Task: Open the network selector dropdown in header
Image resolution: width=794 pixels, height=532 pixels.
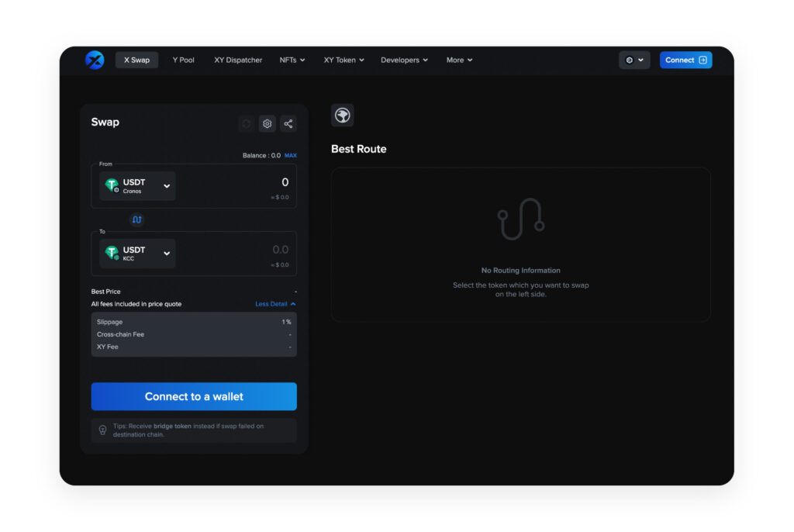Action: coord(634,60)
